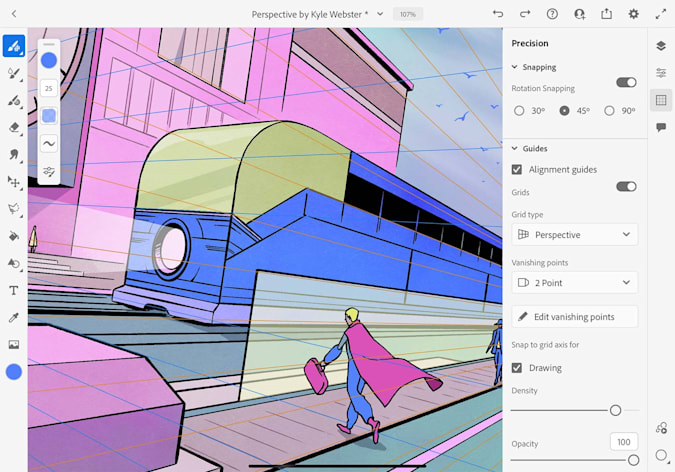
Task: Open the Layers panel icon
Action: coord(661,45)
